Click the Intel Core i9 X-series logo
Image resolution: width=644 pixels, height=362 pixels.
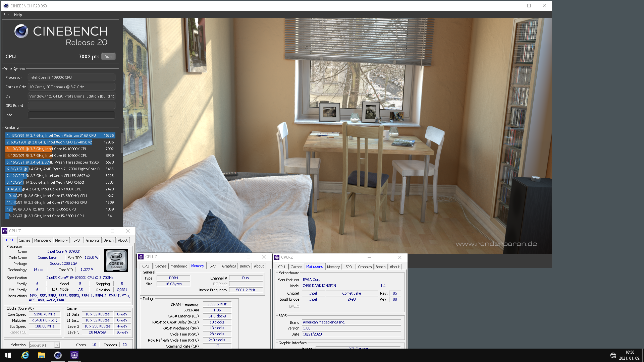[x=116, y=260]
